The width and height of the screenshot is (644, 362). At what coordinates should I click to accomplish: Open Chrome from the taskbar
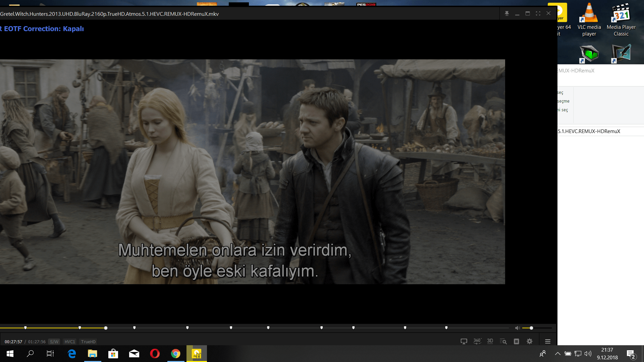[175, 354]
